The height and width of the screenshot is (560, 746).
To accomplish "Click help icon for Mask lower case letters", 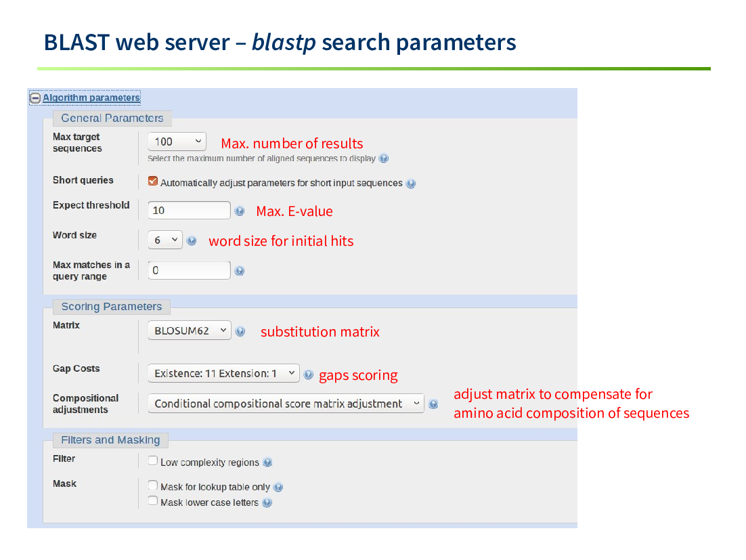I will pos(267,503).
